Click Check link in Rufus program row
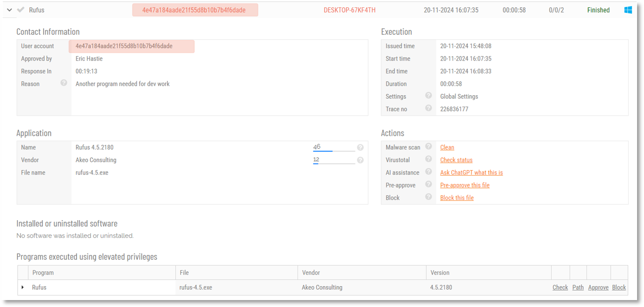 pyautogui.click(x=560, y=287)
